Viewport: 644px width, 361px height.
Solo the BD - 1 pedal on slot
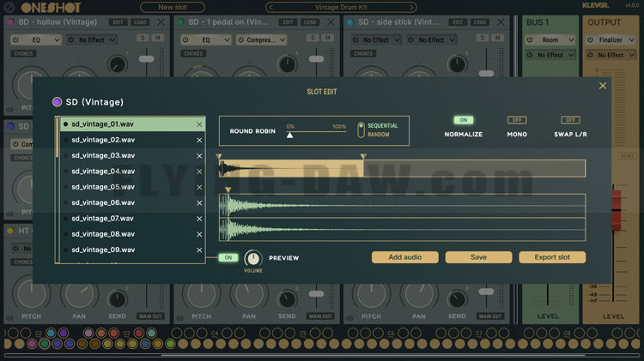(313, 38)
